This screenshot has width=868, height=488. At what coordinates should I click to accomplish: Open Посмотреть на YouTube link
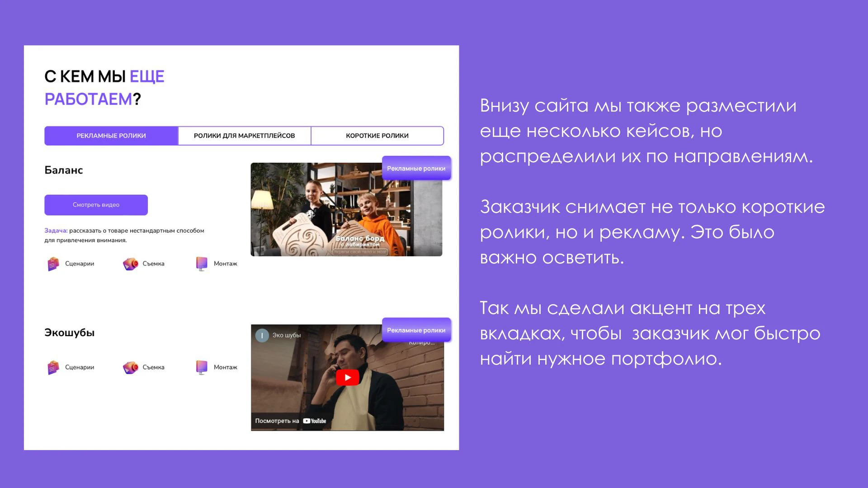291,420
